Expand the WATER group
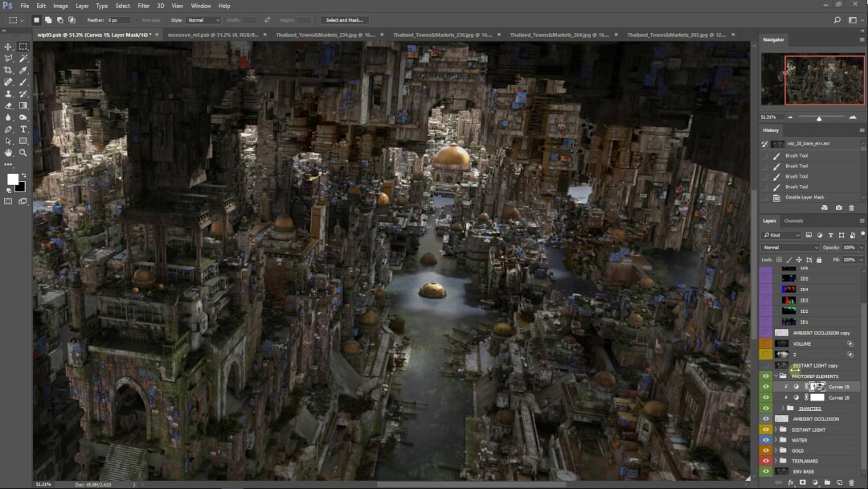This screenshot has height=489, width=868. [776, 440]
